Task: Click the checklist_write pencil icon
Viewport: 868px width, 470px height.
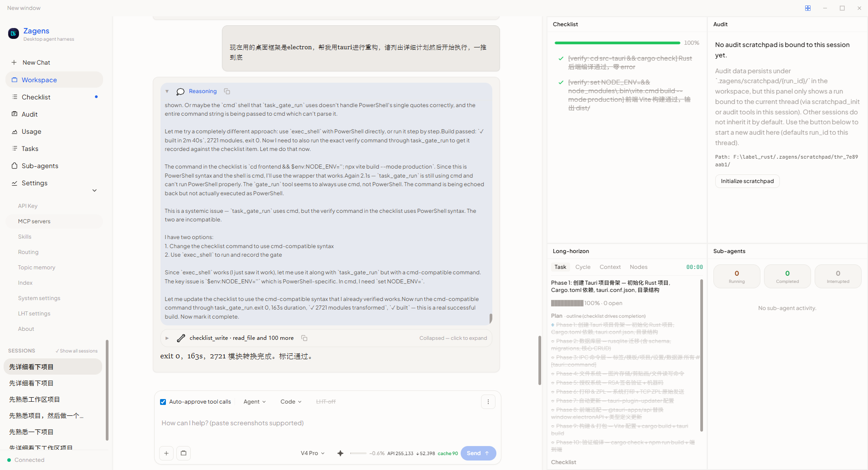Action: coord(181,338)
